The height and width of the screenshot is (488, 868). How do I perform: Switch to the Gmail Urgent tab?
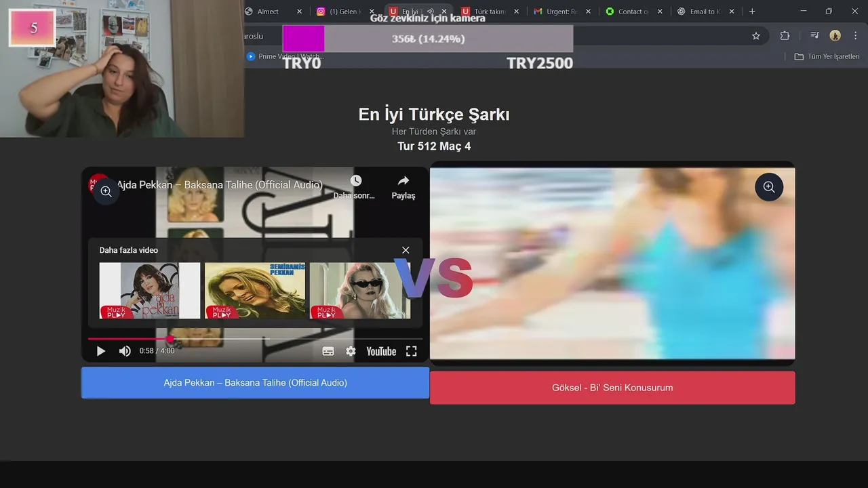[x=555, y=12]
